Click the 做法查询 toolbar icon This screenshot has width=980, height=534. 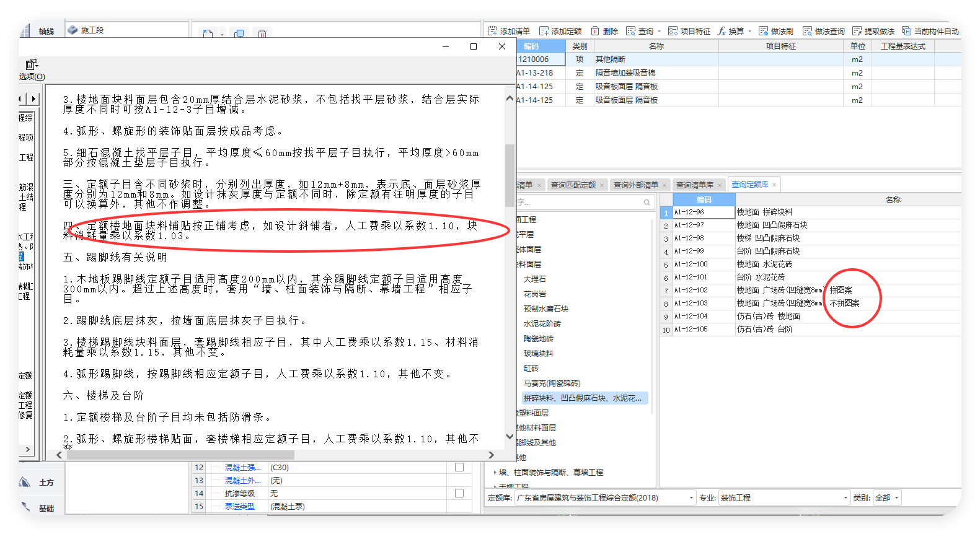pyautogui.click(x=807, y=31)
